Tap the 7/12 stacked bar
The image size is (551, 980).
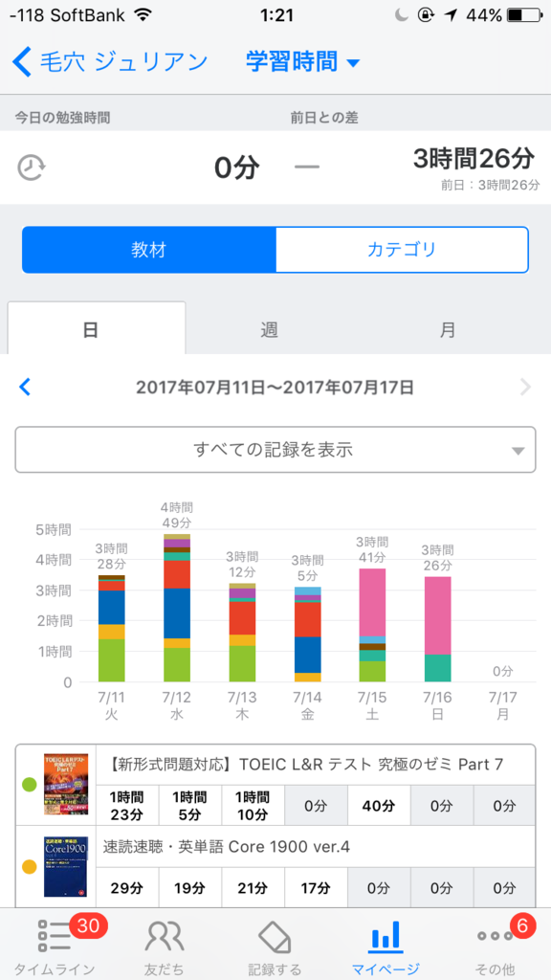[x=177, y=608]
